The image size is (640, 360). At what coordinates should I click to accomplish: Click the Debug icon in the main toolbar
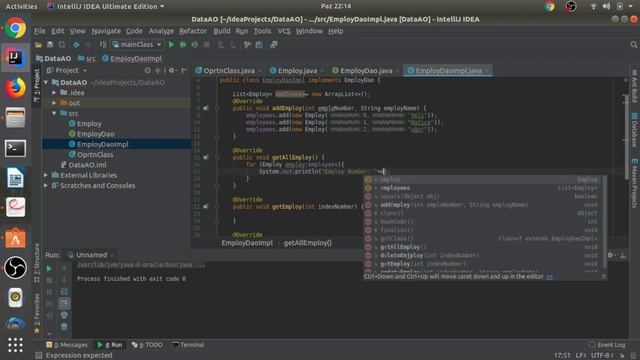point(183,44)
